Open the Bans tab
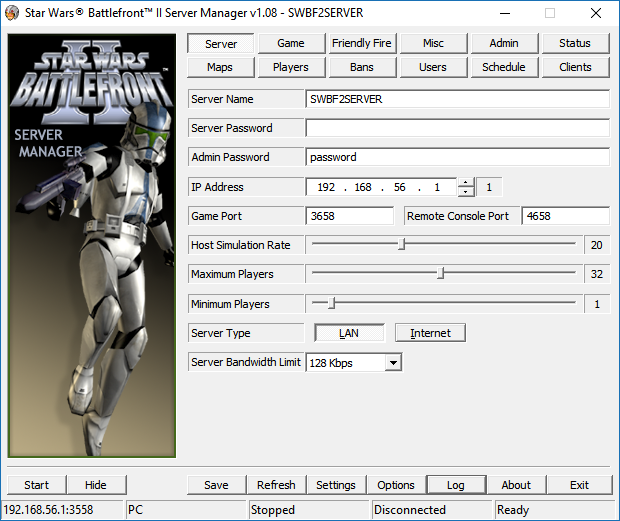Image resolution: width=620 pixels, height=521 pixels. tap(362, 67)
